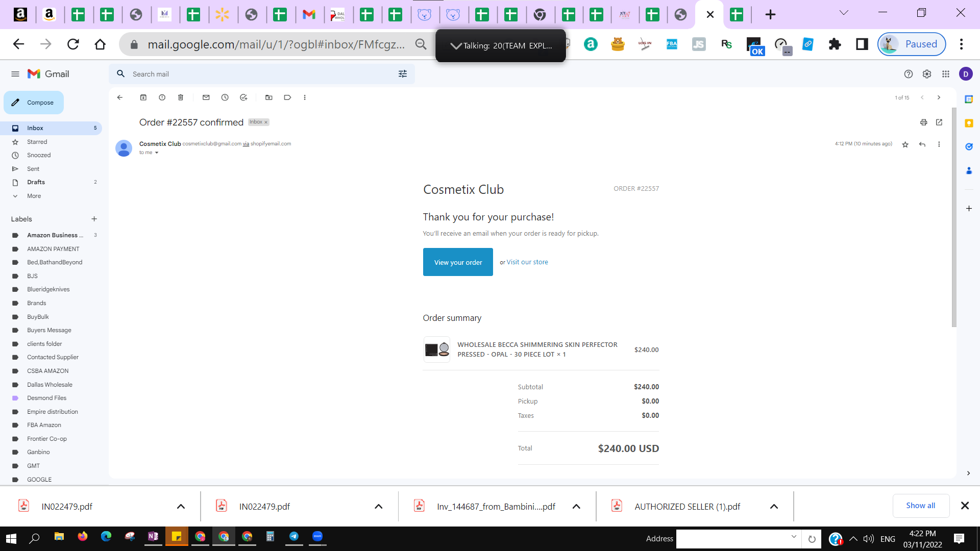Click the View your order button

[x=458, y=262]
